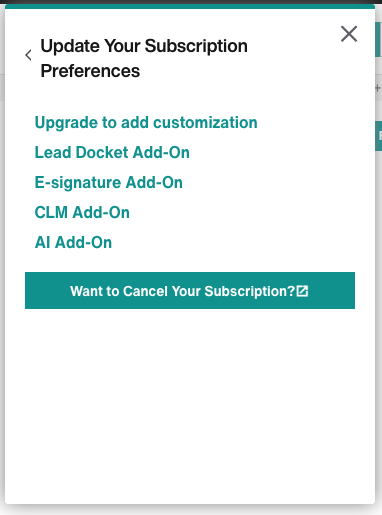Click the Update Your Subscription Preferences heading
This screenshot has width=382, height=515.
coord(144,58)
